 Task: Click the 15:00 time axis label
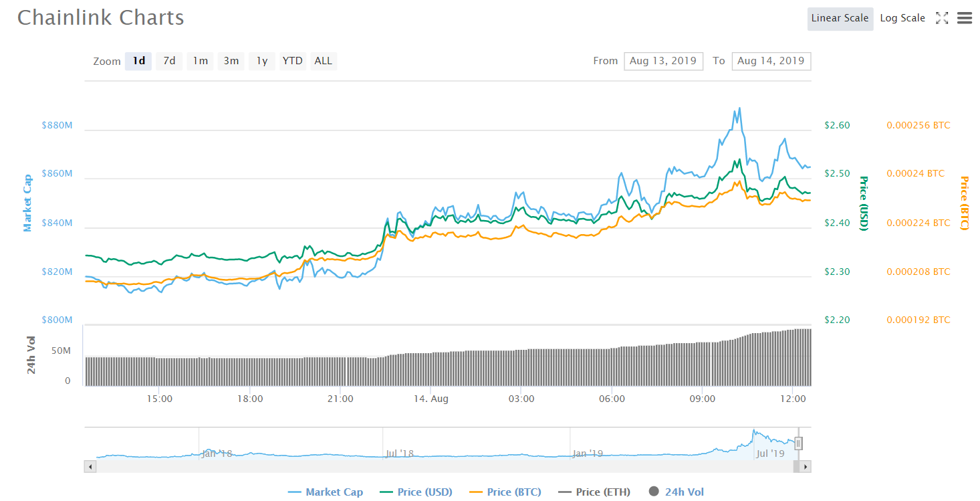pyautogui.click(x=159, y=399)
